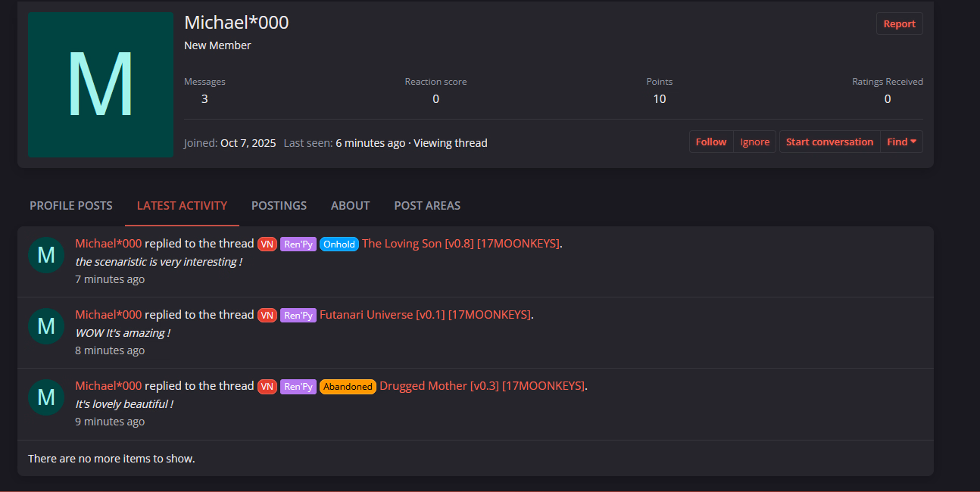Click the red VN badge in the first activity entry

coord(267,244)
